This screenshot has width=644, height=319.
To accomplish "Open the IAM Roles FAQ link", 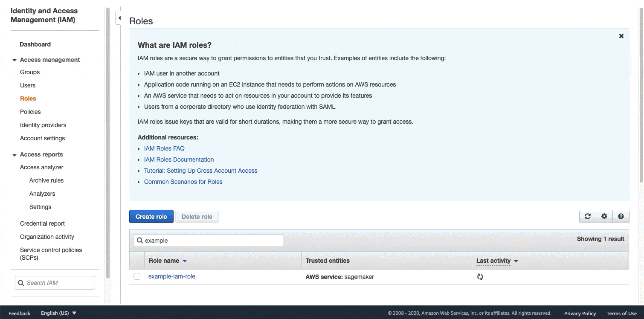I will point(164,148).
